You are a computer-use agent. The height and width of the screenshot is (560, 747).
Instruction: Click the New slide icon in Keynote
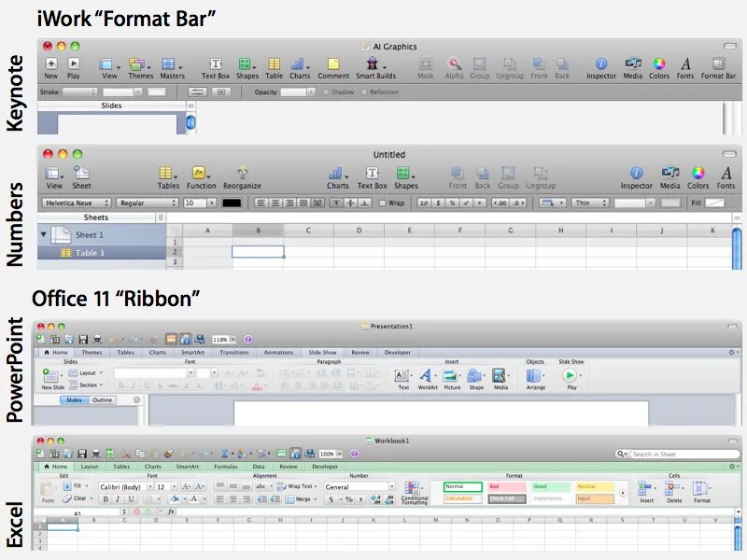click(51, 63)
